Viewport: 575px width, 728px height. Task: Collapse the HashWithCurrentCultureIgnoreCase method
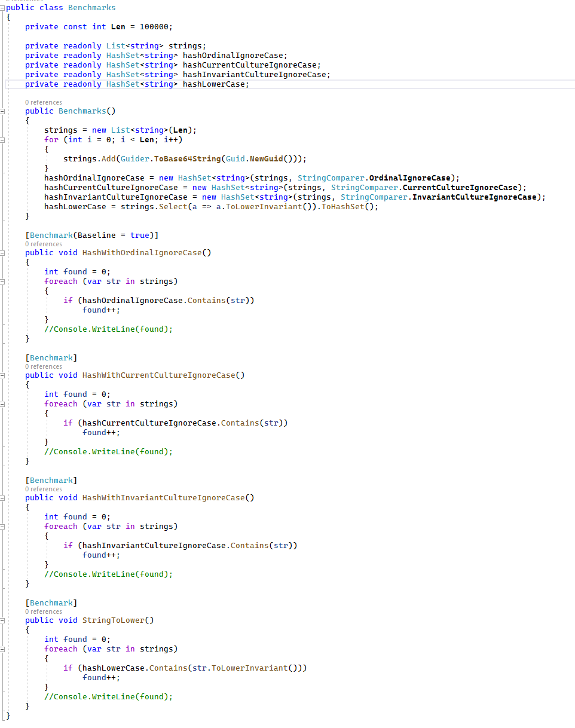click(3, 375)
